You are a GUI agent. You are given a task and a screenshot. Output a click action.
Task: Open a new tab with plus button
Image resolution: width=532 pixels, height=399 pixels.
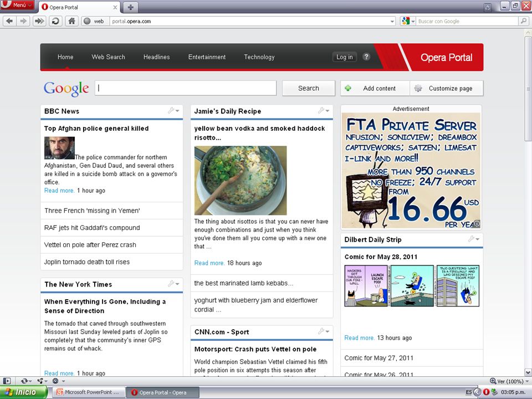pyautogui.click(x=130, y=7)
